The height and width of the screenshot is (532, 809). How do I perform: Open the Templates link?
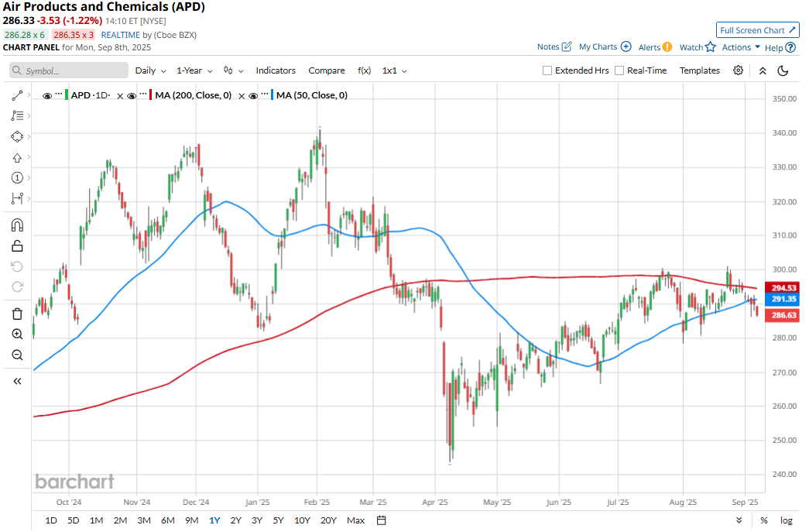699,70
